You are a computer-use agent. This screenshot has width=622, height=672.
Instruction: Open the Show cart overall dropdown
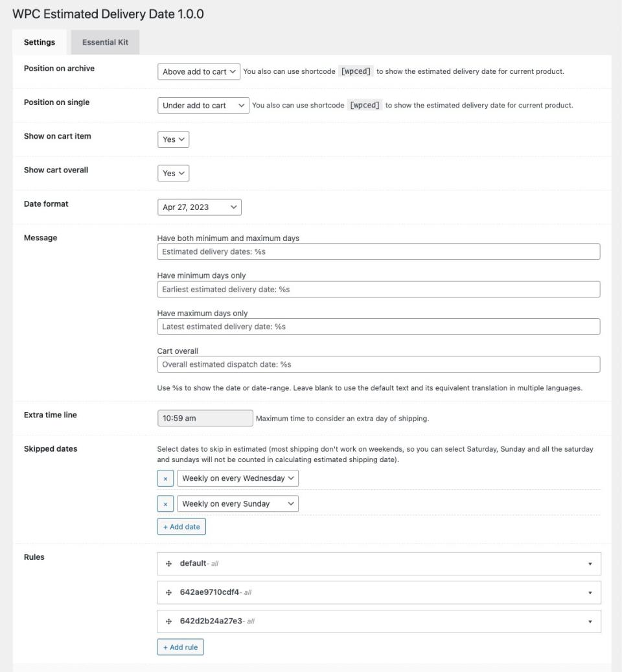tap(174, 173)
